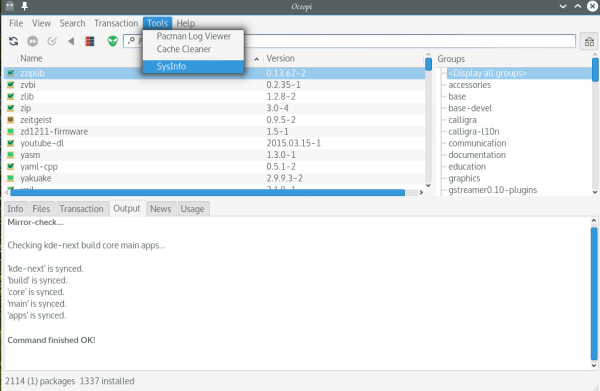
Task: Click the package list horizontal scrollbar
Action: click(207, 192)
